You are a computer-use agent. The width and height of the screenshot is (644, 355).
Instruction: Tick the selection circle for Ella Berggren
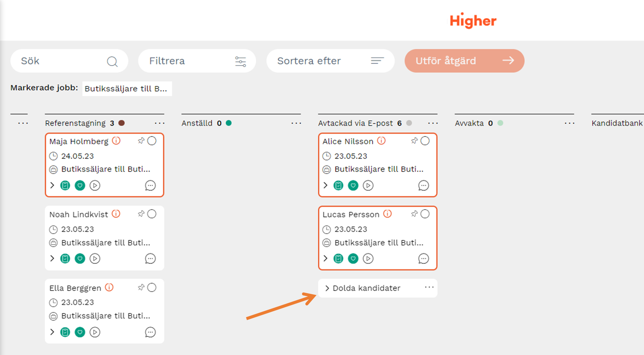(x=152, y=288)
